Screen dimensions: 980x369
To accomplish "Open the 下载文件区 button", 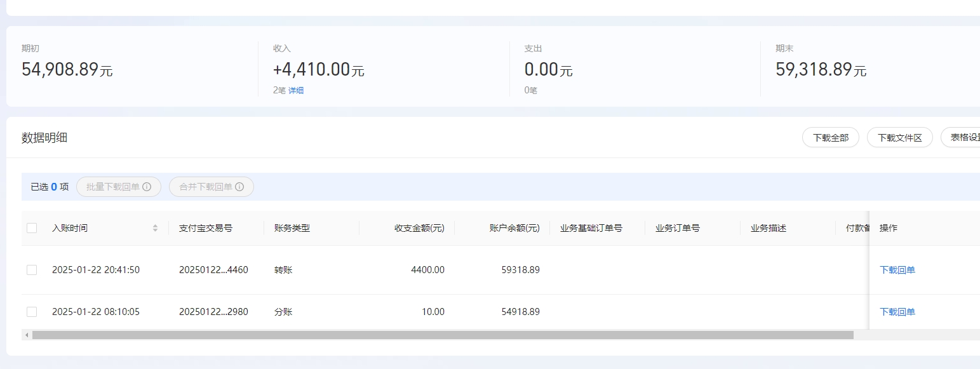I will point(900,137).
